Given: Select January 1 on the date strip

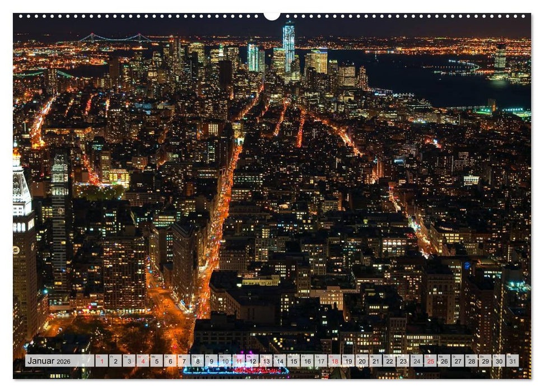Looking at the screenshot, I should click(101, 361).
